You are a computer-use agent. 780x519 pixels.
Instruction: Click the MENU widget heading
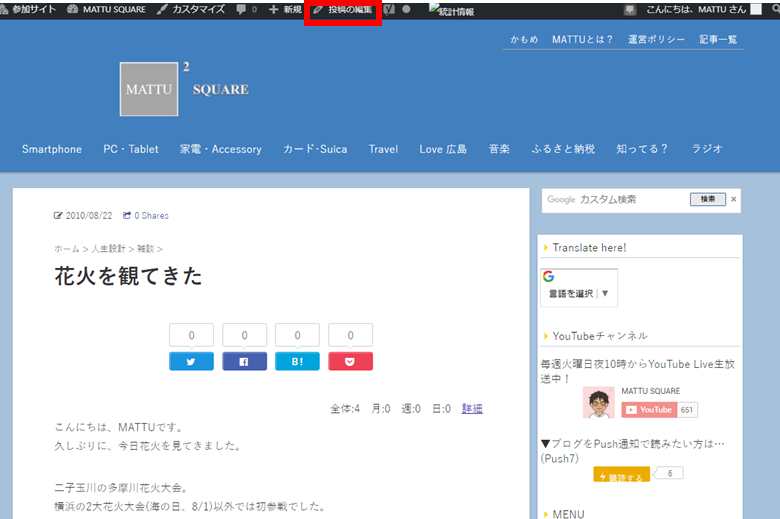click(569, 514)
